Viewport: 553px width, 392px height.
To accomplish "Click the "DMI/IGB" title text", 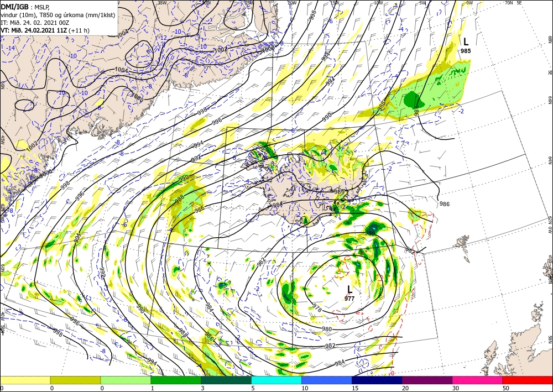I will coord(15,6).
